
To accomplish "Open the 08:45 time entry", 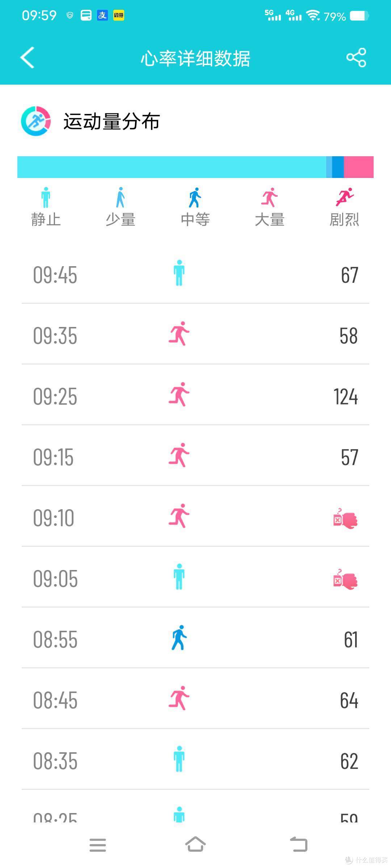I will click(55, 701).
